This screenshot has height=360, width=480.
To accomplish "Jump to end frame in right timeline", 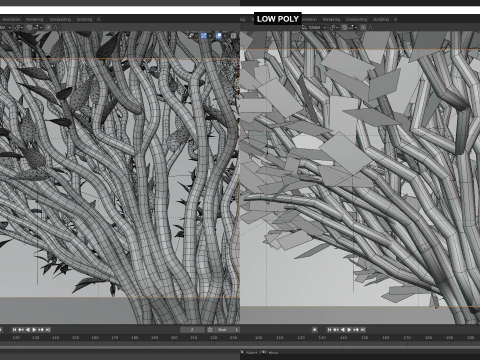I will pos(363,330).
